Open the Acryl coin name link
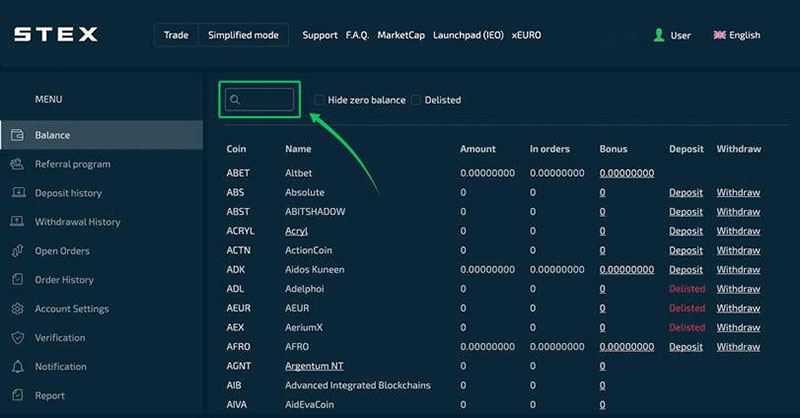This screenshot has height=418, width=800. (296, 231)
